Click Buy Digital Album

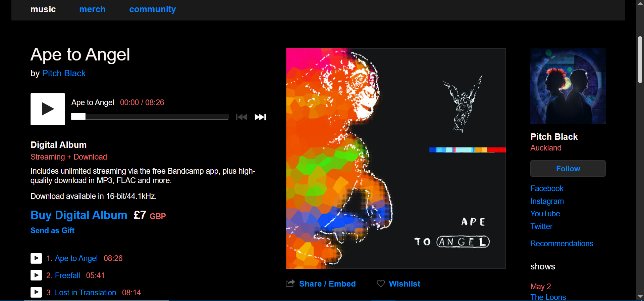(79, 215)
